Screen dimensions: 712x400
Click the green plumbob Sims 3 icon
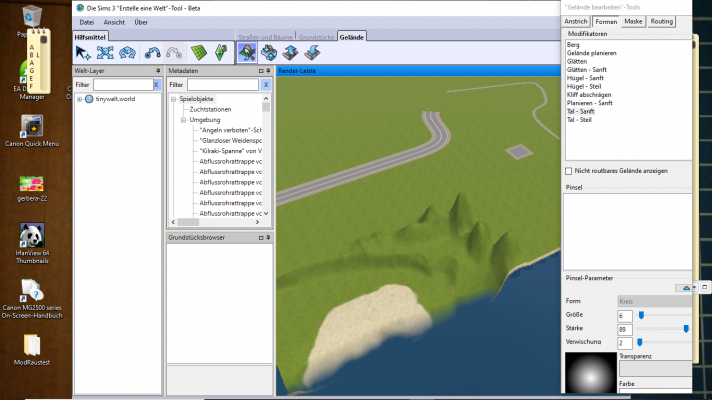[x=221, y=53]
